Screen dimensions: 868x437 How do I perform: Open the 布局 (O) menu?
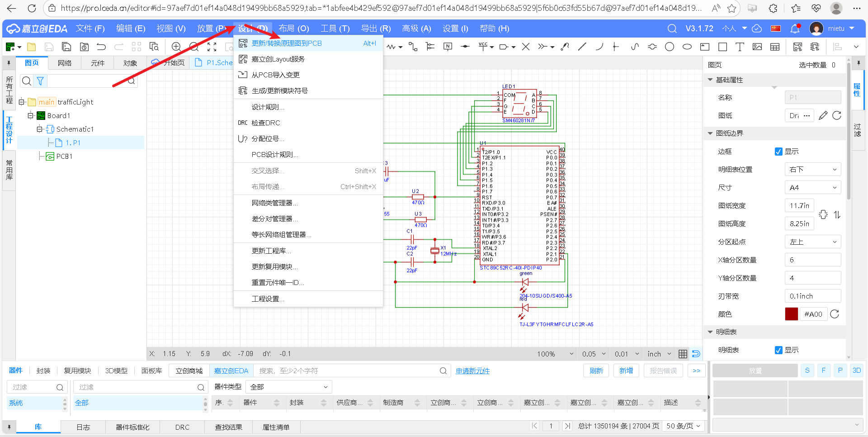coord(294,28)
